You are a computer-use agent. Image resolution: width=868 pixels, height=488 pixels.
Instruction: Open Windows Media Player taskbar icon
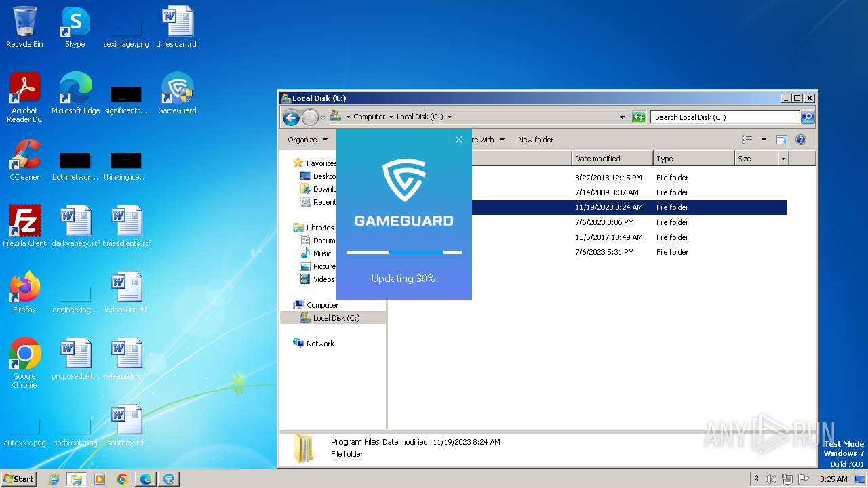pos(100,479)
